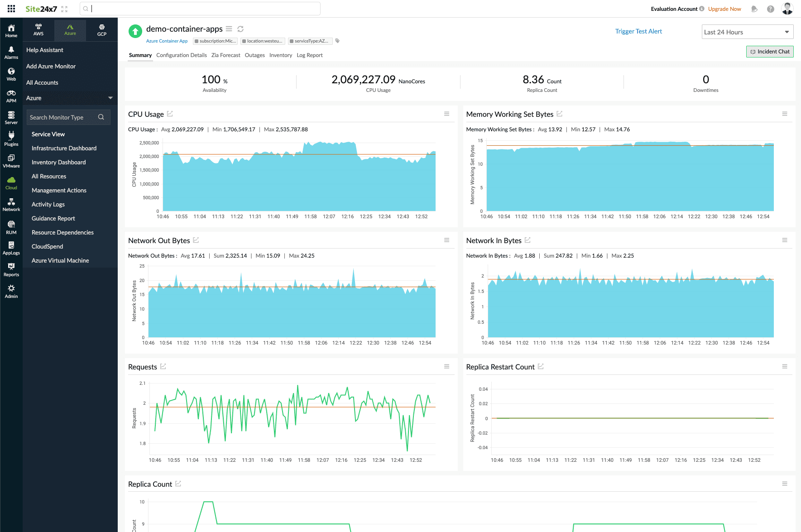Open the GCP monitoring panel
Image resolution: width=801 pixels, height=532 pixels.
pyautogui.click(x=101, y=30)
